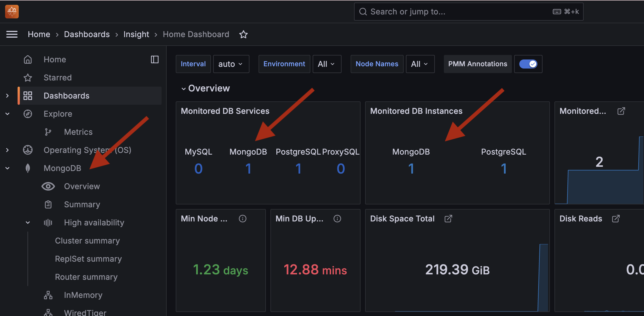644x316 pixels.
Task: Expand the Dashboards sidebar section
Action: click(x=7, y=96)
